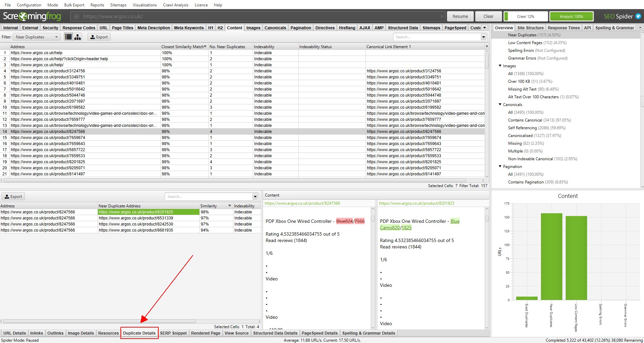Click the Resume button
The image size is (644, 343).
coord(459,16)
